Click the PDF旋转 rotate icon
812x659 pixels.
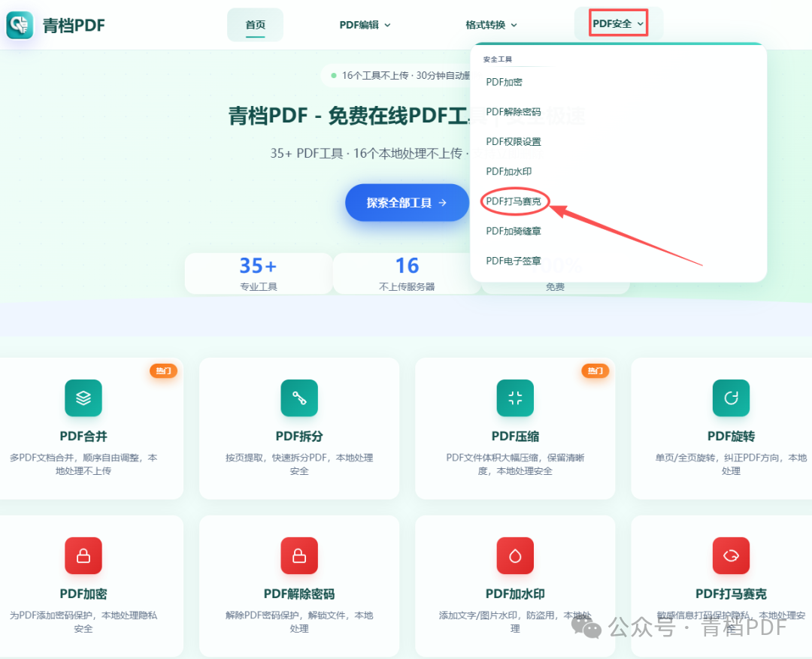[x=732, y=398]
